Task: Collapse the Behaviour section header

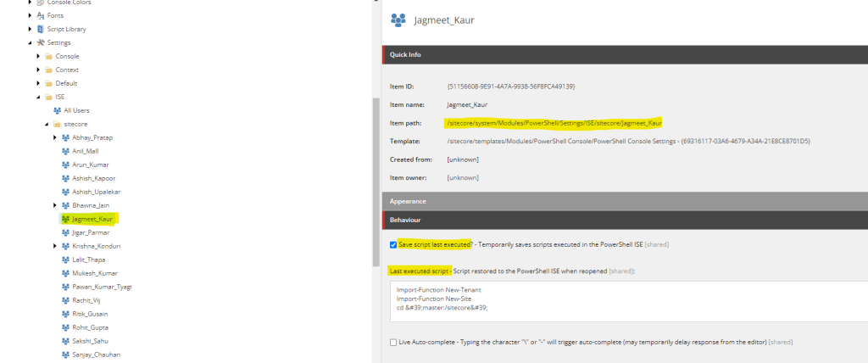Action: tap(406, 220)
